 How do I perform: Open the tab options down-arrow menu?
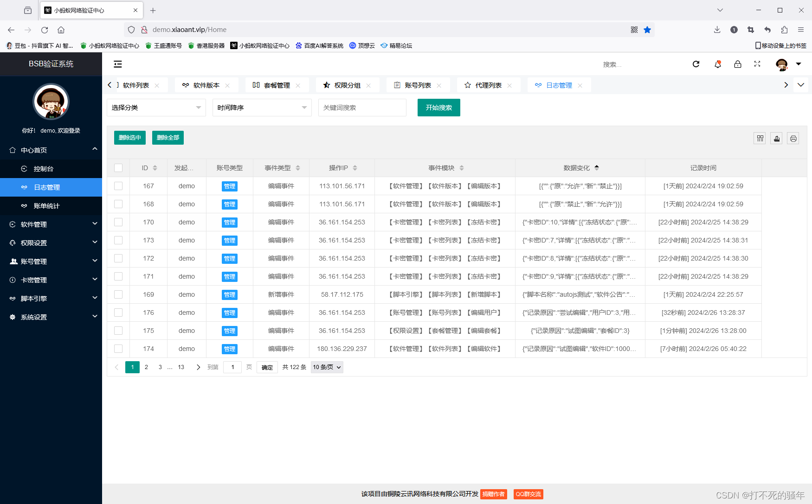pos(801,85)
